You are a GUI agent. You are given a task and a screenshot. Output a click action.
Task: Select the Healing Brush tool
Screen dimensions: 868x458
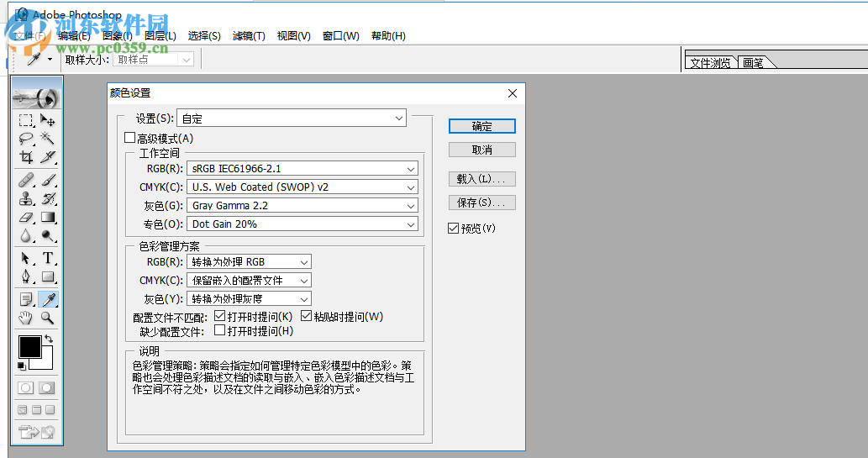click(25, 180)
